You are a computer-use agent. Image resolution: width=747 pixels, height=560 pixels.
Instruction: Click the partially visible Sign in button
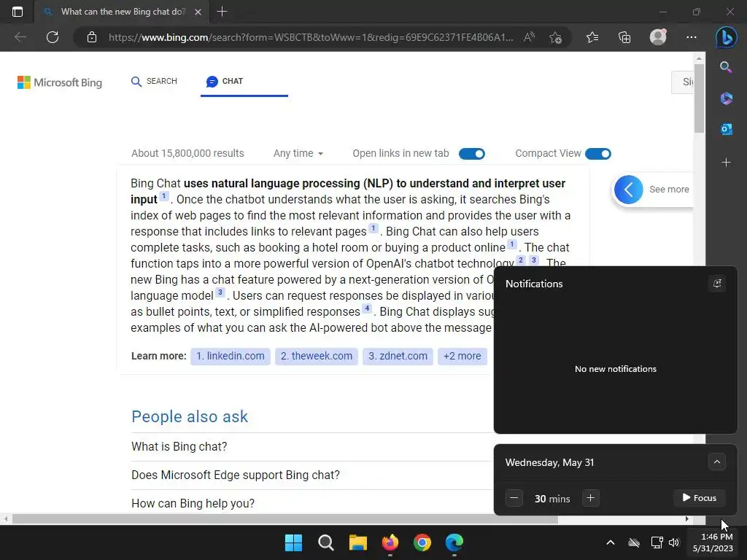click(x=683, y=82)
